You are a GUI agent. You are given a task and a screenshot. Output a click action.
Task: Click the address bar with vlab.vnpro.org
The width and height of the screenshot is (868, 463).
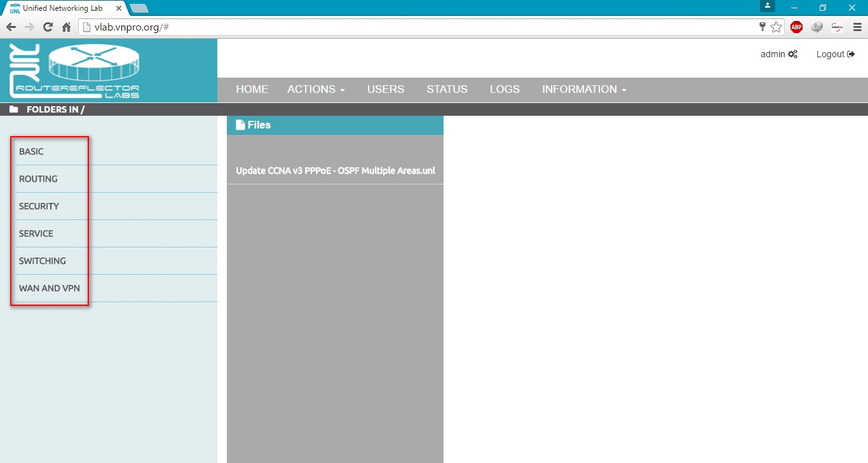tap(419, 27)
